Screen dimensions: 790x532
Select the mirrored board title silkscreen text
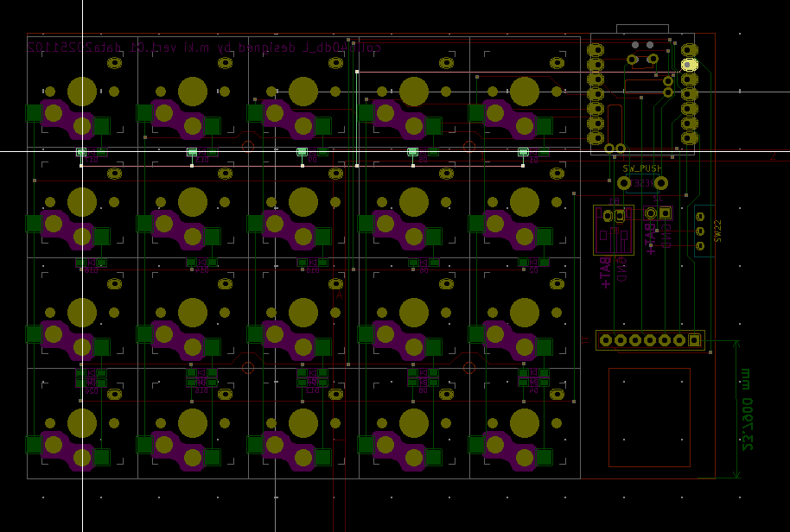click(204, 48)
